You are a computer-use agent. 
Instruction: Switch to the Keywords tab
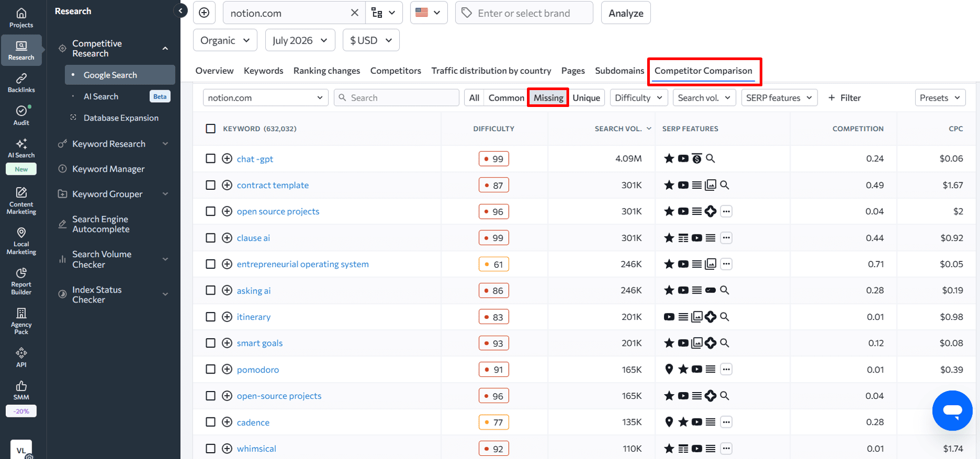pyautogui.click(x=263, y=71)
